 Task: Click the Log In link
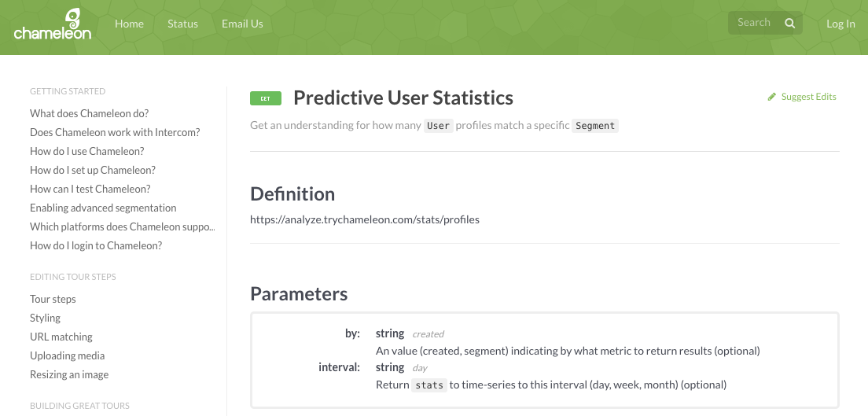click(x=840, y=24)
